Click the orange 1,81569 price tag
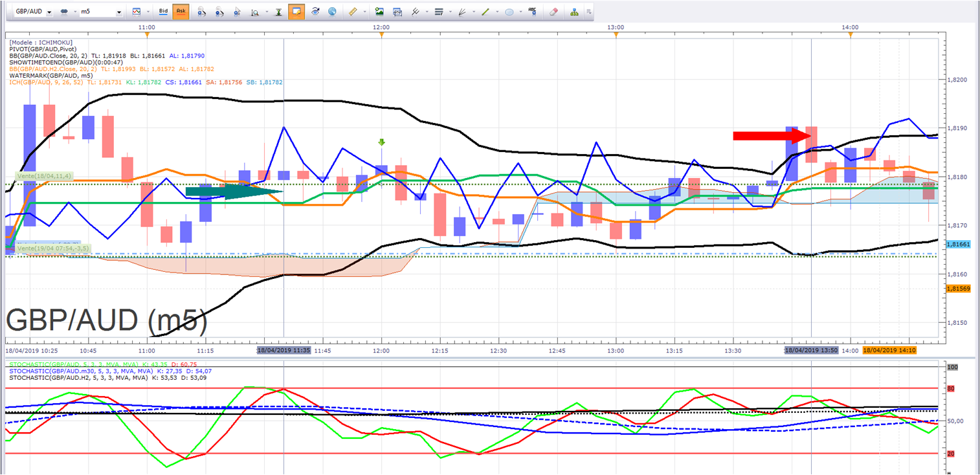980x475 pixels. 958,289
